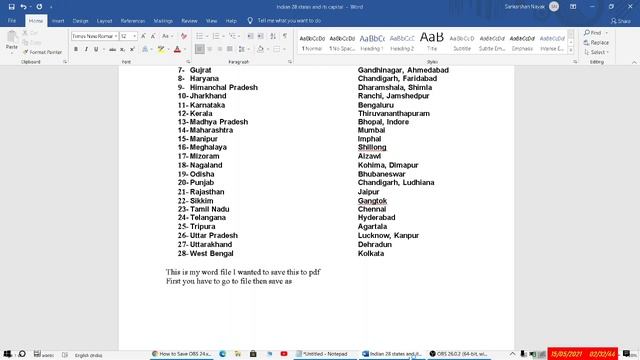Expand the styles gallery
Image resolution: width=640 pixels, height=360 pixels.
pyautogui.click(x=571, y=51)
